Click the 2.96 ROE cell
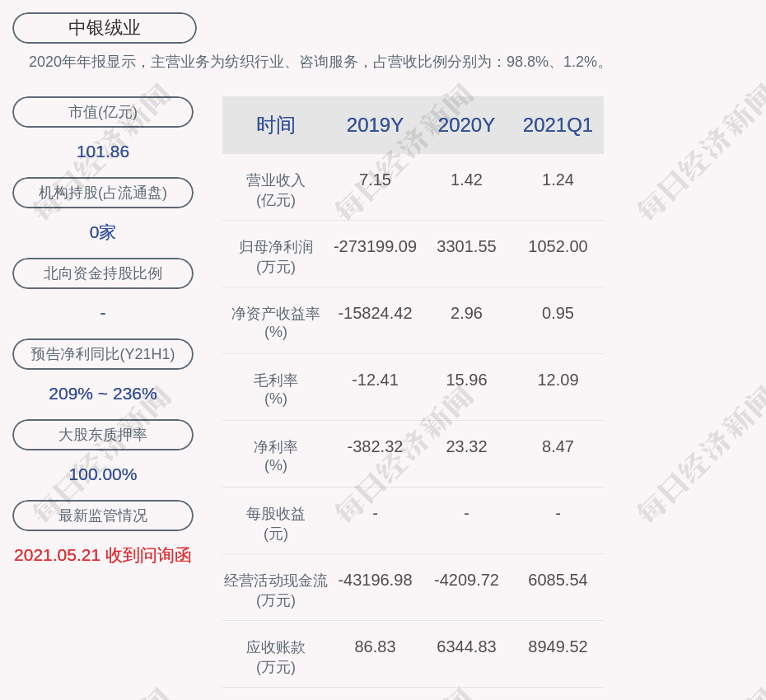Image resolution: width=766 pixels, height=700 pixels. 466,313
